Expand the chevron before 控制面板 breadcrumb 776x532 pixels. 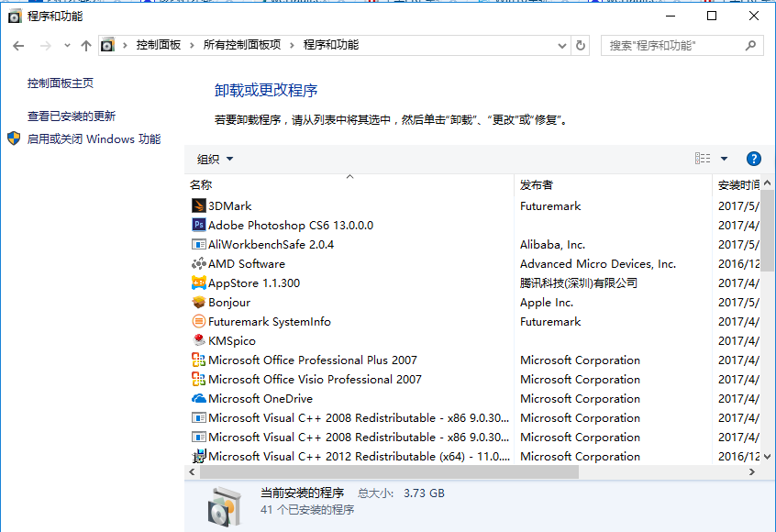[126, 46]
